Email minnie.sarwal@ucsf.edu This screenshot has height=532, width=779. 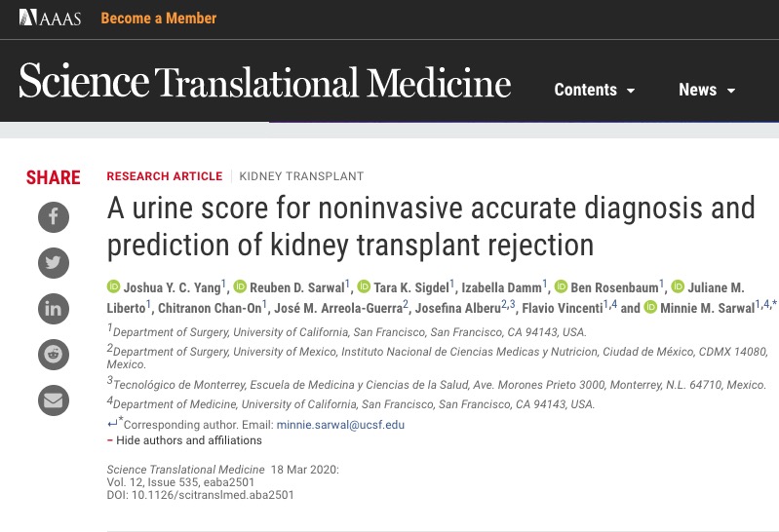pos(340,425)
